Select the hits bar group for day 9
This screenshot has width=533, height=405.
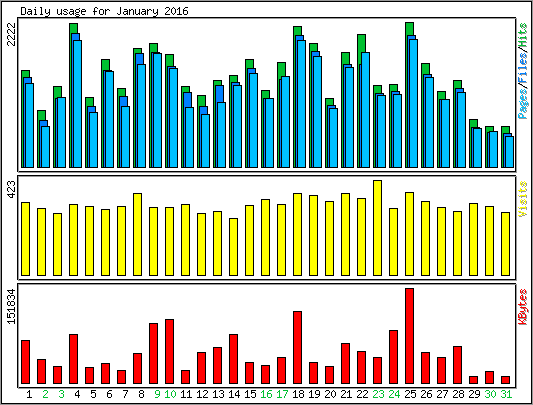pyautogui.click(x=155, y=105)
